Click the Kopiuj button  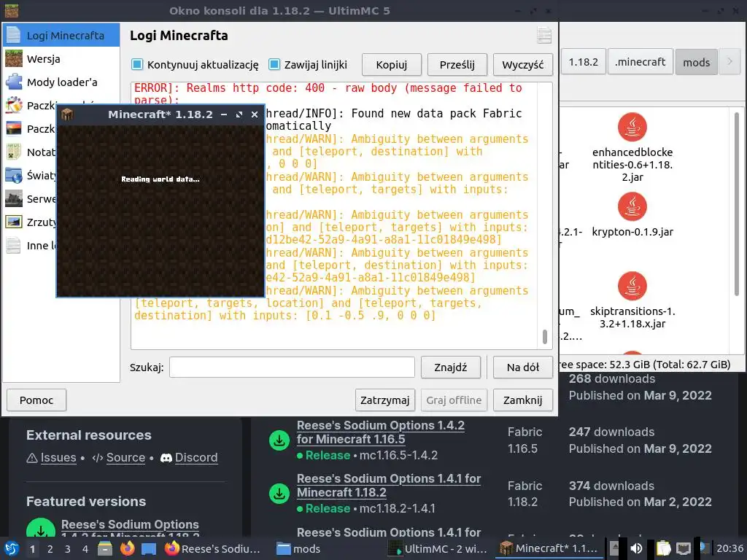tap(392, 65)
